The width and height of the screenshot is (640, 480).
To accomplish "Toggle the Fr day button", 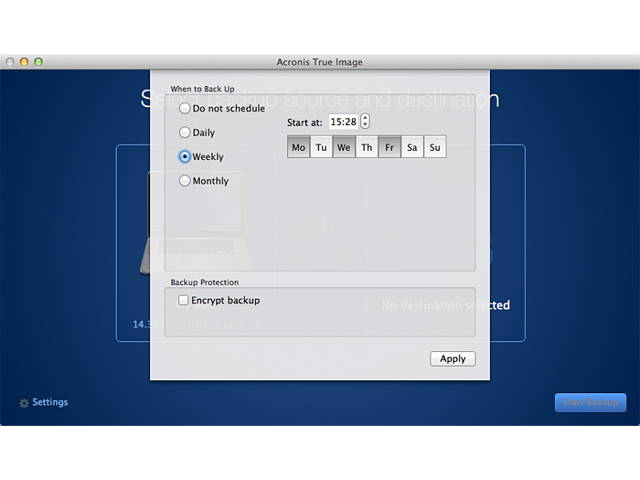I will tap(389, 147).
